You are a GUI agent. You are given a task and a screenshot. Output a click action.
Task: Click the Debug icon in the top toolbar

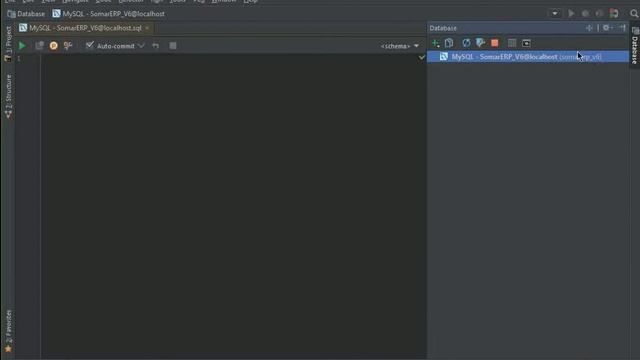[585, 13]
